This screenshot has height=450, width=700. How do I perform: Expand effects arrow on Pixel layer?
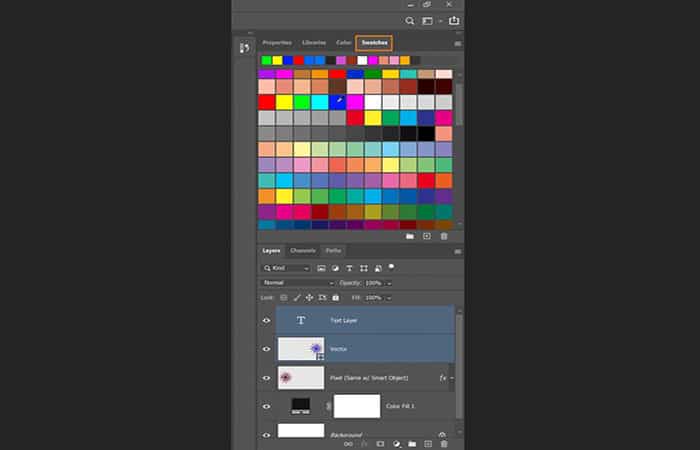pos(451,378)
